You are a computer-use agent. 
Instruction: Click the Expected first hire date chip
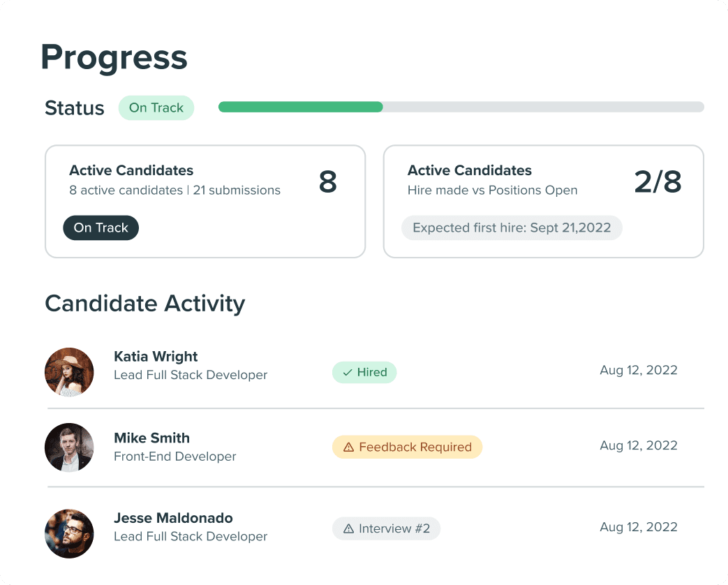click(512, 228)
